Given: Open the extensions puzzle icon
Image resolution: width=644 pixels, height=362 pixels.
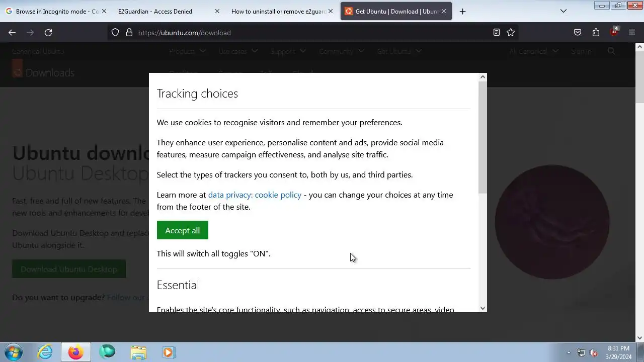Looking at the screenshot, I should [x=596, y=33].
